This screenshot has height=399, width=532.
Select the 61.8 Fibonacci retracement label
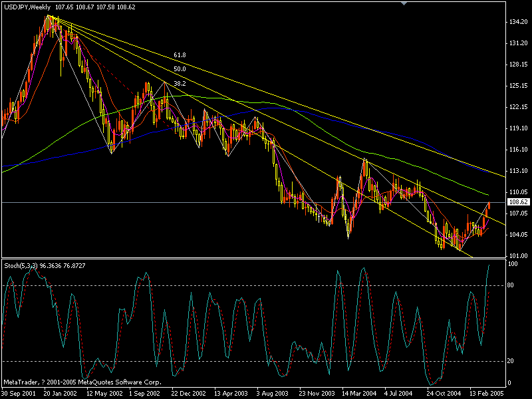(179, 55)
